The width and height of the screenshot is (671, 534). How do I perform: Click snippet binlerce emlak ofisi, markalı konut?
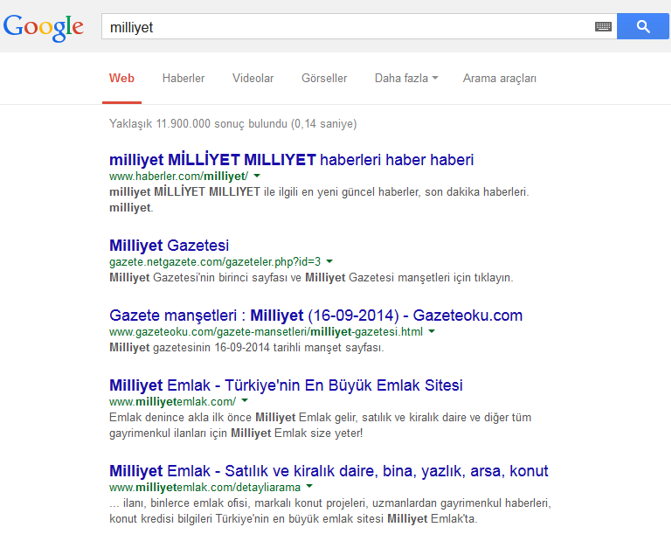(x=330, y=510)
